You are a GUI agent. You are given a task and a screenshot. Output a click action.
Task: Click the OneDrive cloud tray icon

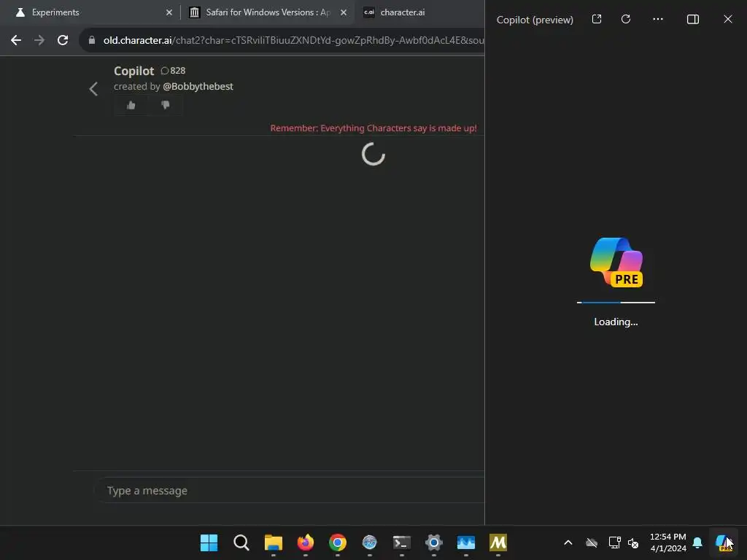pos(592,542)
